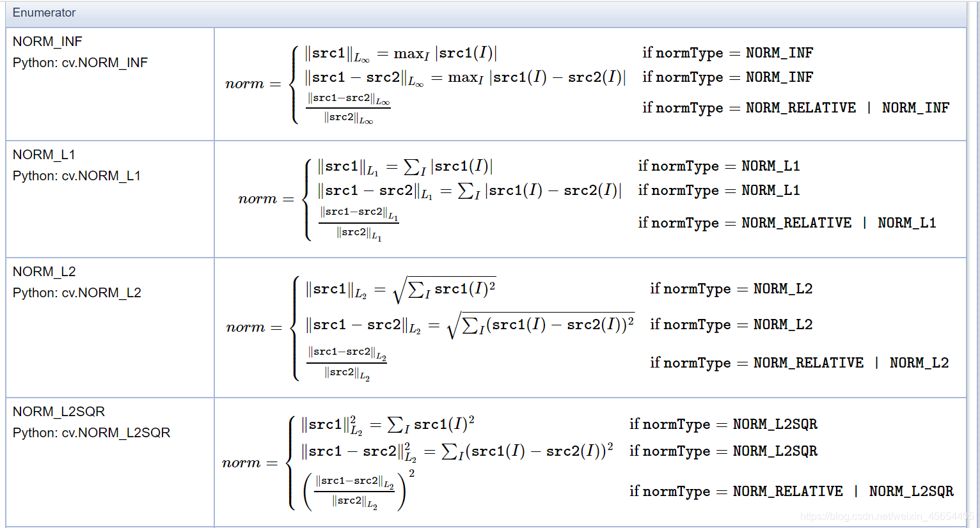Click the L1 src1 minus src2 sum formula
This screenshot has width=980, height=528.
pos(470,191)
